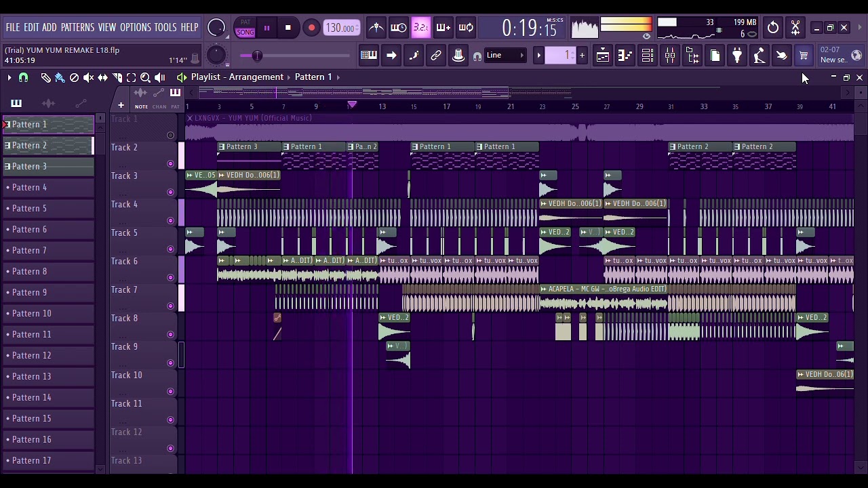Mute Track 2 with its green dot
This screenshot has height=488, width=868.
[170, 163]
